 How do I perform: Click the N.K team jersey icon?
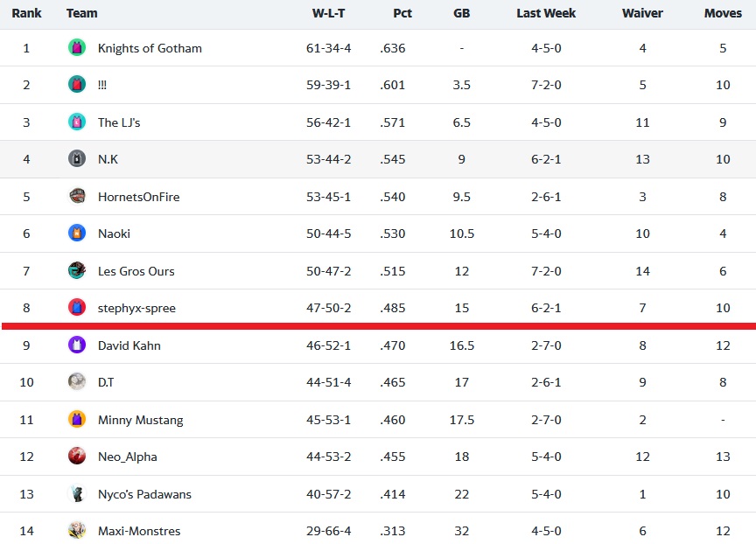77,158
